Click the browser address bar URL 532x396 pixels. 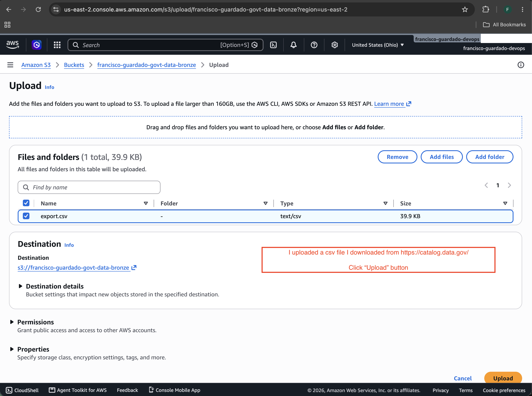(206, 10)
